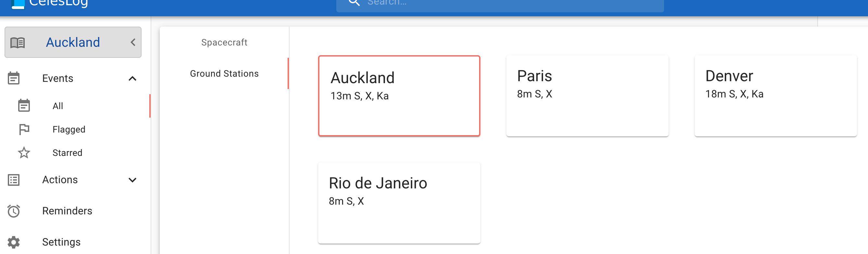
Task: Click the Flagged flag icon
Action: (x=24, y=129)
